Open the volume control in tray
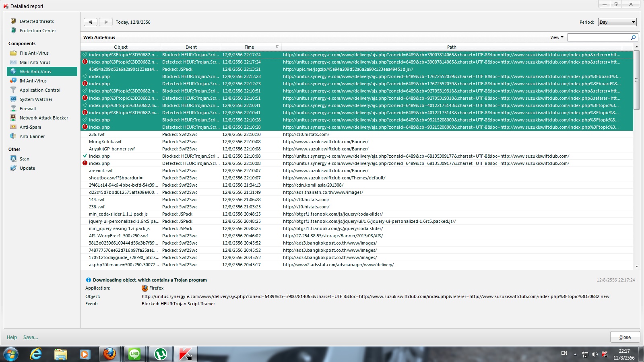Viewport: 644px width, 362px height. point(595,354)
